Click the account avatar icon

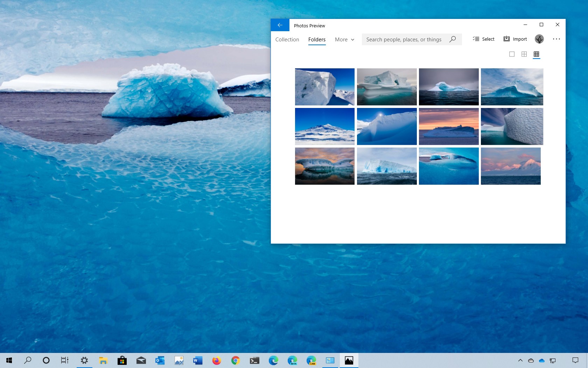pyautogui.click(x=539, y=39)
